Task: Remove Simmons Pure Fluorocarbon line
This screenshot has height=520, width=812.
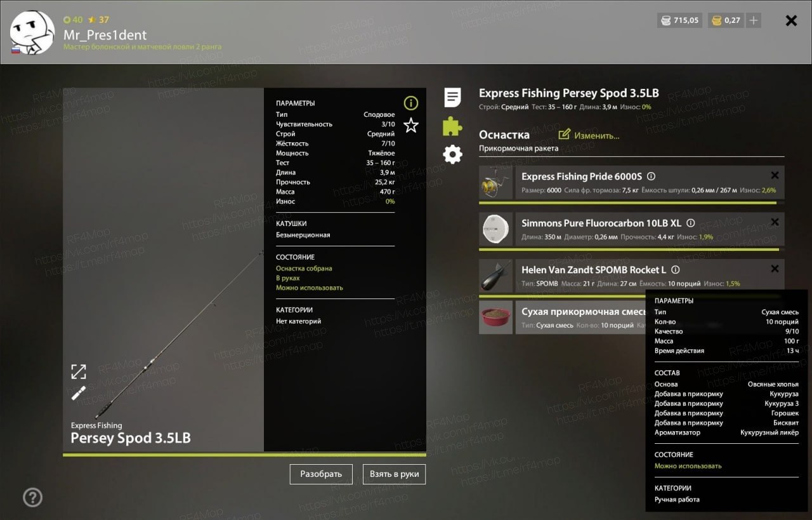Action: click(775, 222)
